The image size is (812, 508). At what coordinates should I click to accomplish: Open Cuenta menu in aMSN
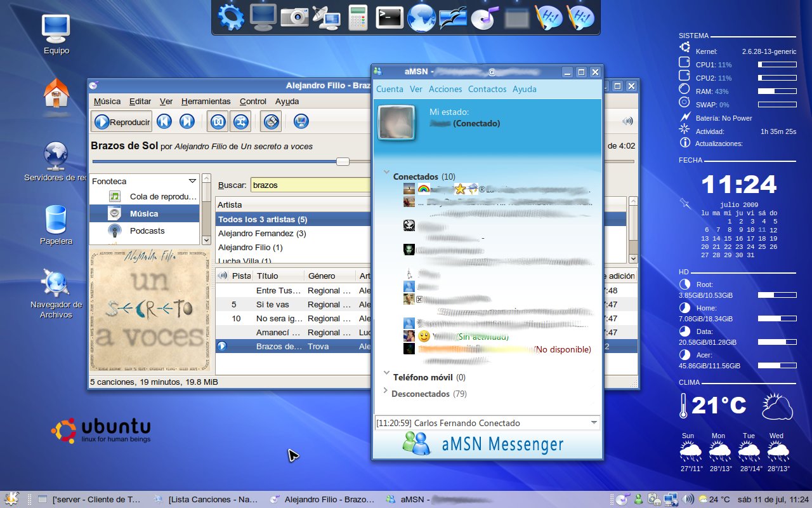click(x=390, y=89)
